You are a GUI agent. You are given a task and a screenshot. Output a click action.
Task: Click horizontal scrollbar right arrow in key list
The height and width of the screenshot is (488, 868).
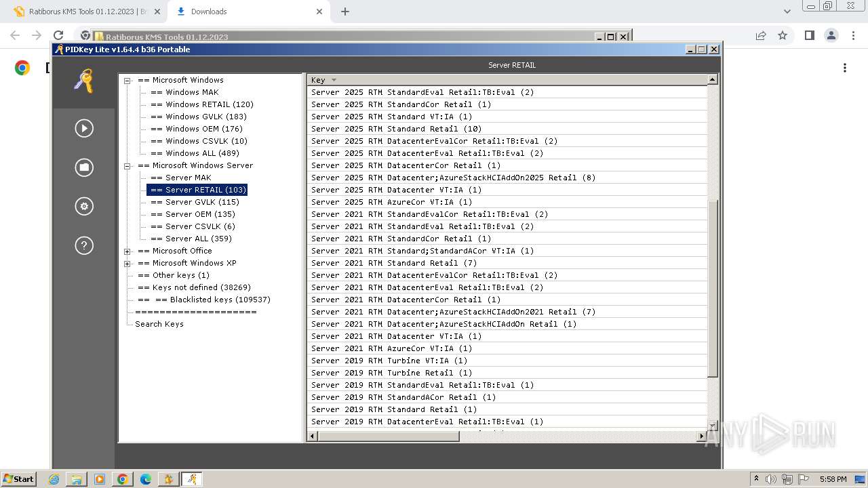(x=701, y=436)
